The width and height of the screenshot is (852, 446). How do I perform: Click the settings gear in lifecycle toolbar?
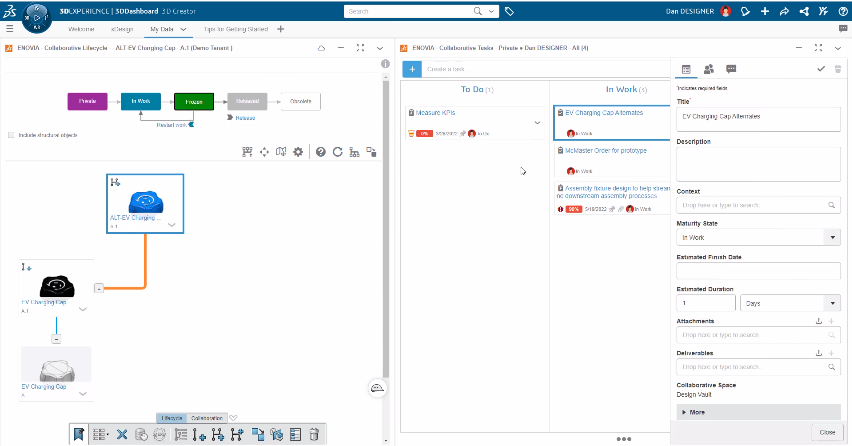pyautogui.click(x=297, y=152)
